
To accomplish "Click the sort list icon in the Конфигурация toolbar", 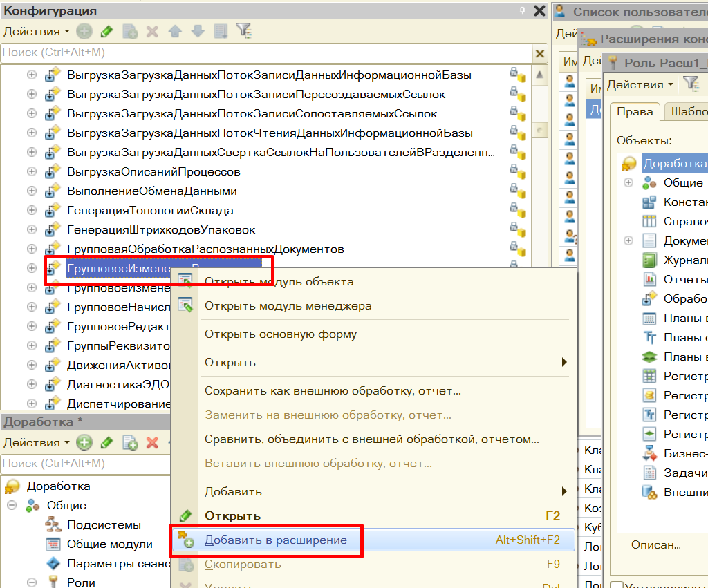I will [221, 32].
